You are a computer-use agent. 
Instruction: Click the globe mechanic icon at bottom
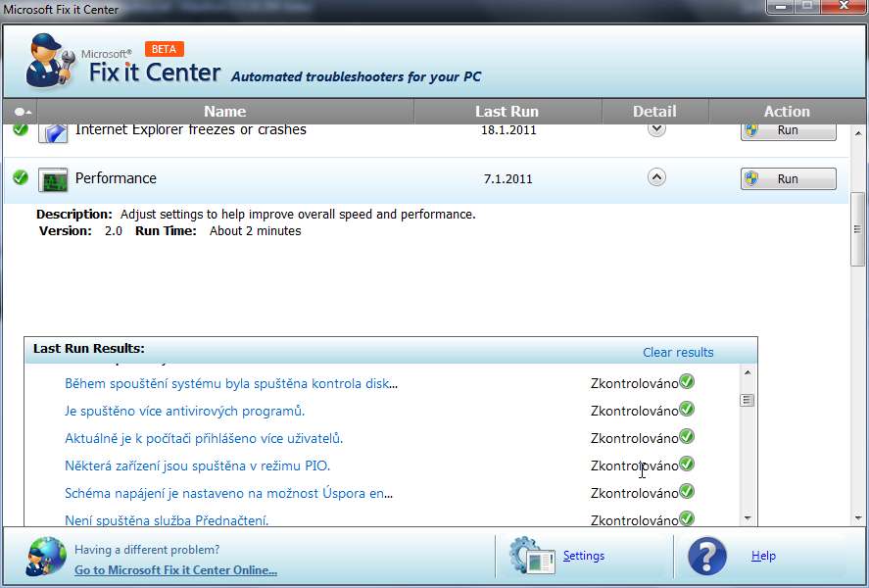click(45, 556)
